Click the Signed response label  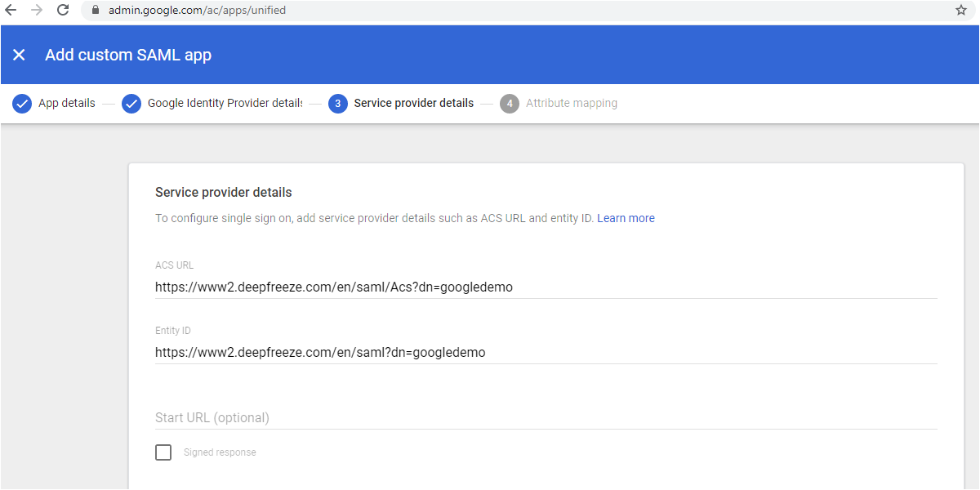(220, 452)
